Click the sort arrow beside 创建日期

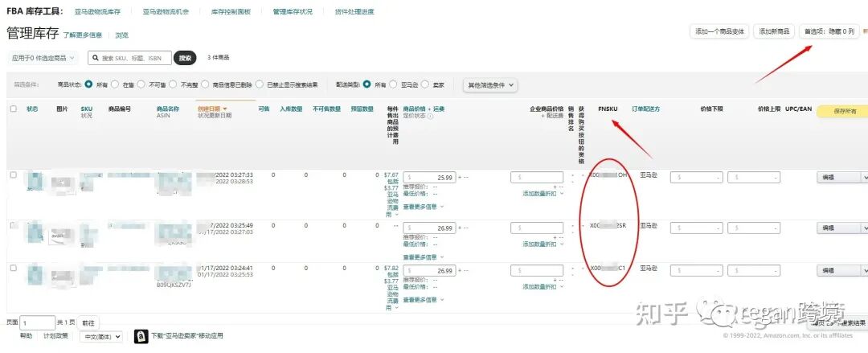[225, 109]
